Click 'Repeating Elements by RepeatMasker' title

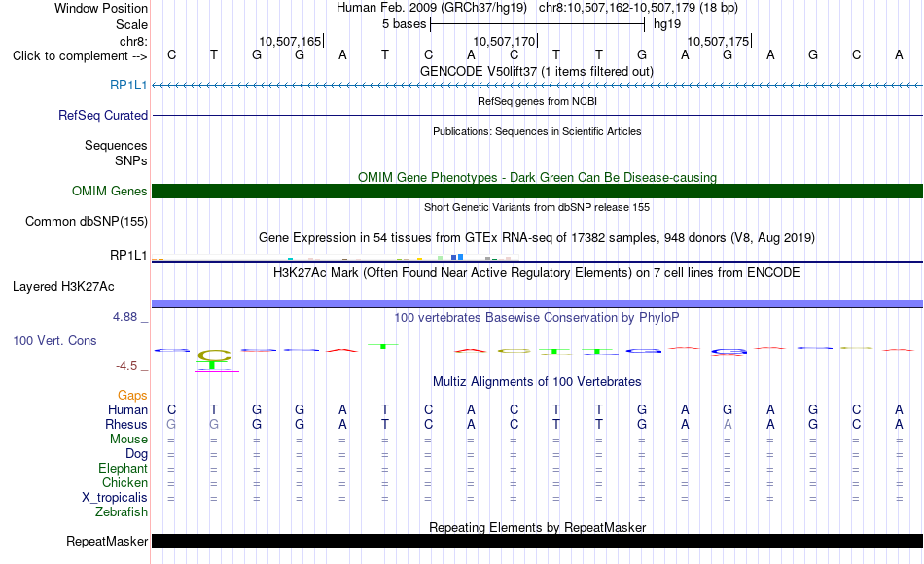coord(538,527)
